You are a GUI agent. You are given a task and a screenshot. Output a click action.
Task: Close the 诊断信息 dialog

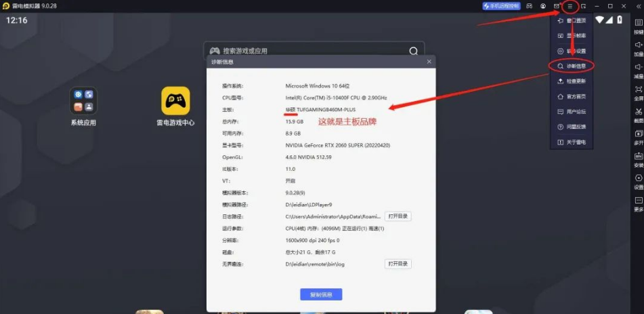pyautogui.click(x=429, y=62)
